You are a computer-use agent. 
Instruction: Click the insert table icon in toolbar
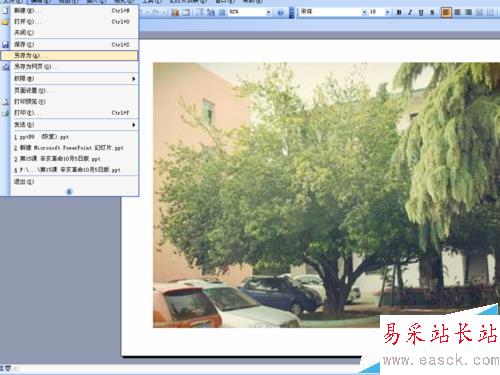(x=186, y=12)
